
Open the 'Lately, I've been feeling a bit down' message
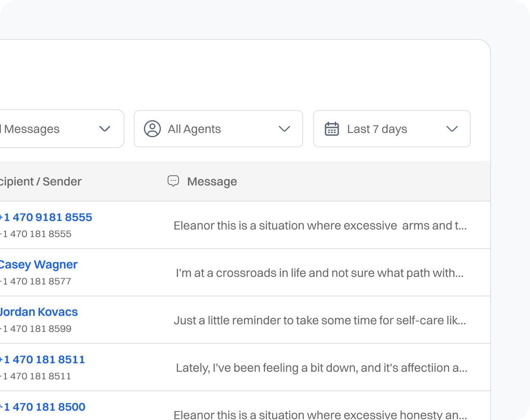coord(321,367)
